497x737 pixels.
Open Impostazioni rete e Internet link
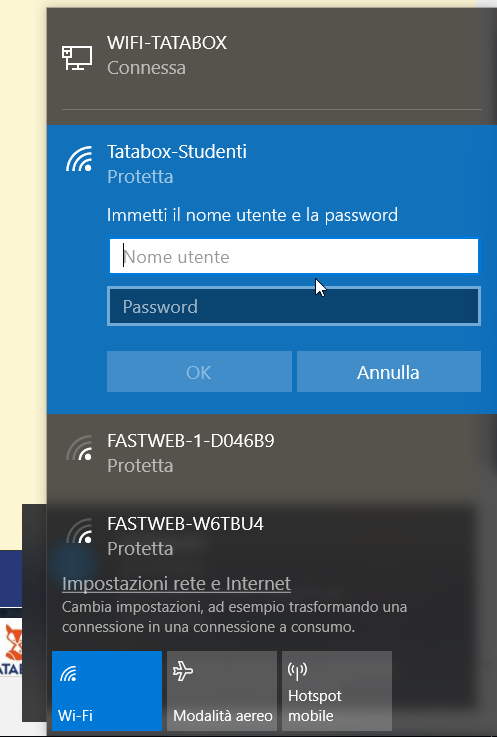click(x=176, y=583)
